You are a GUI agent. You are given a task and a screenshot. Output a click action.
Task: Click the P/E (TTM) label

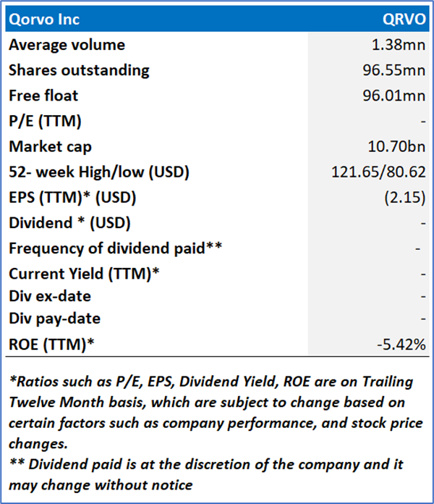(45, 121)
